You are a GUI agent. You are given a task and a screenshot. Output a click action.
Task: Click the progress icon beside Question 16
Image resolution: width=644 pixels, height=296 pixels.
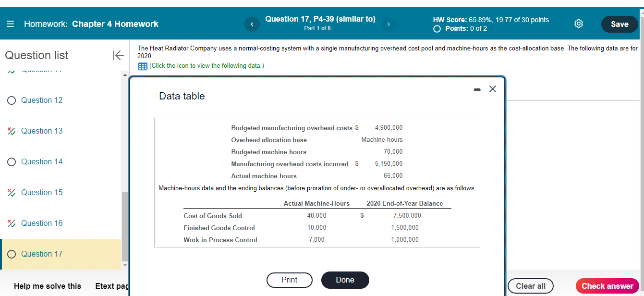[11, 223]
